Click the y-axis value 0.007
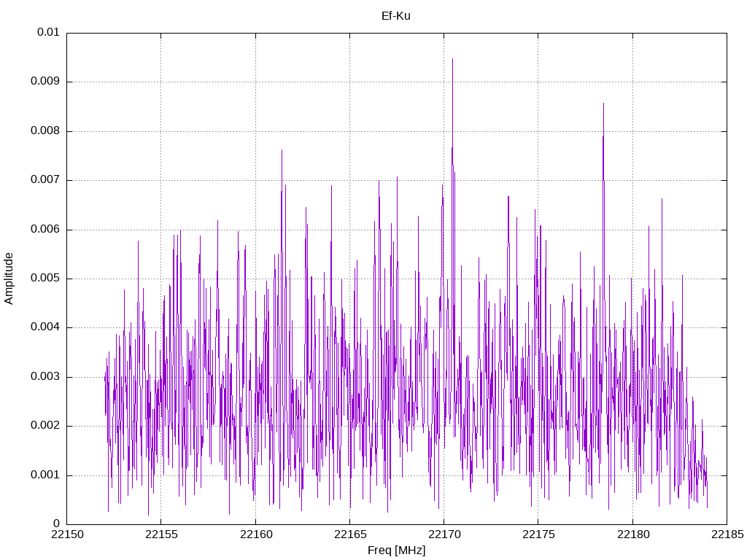The height and width of the screenshot is (560, 747). click(x=44, y=179)
